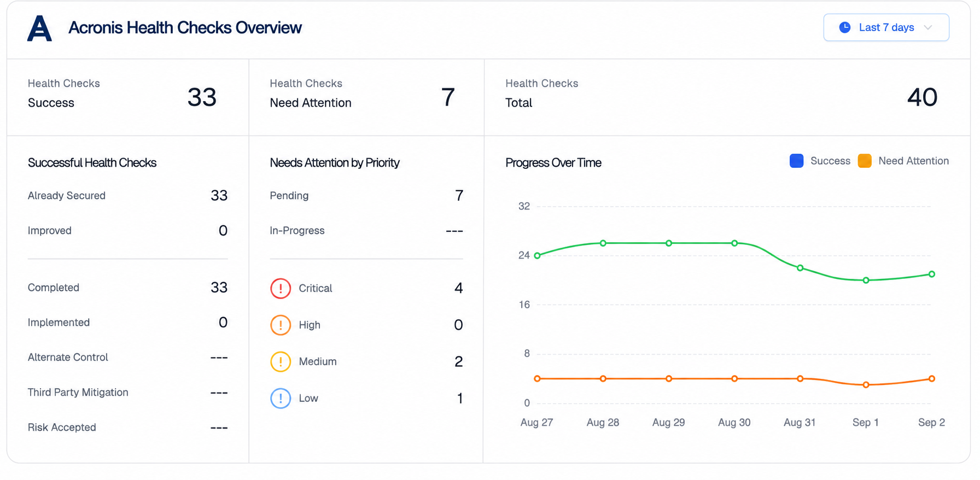Viewport: 980px width, 480px height.
Task: Click the Low priority alert icon
Action: 281,398
